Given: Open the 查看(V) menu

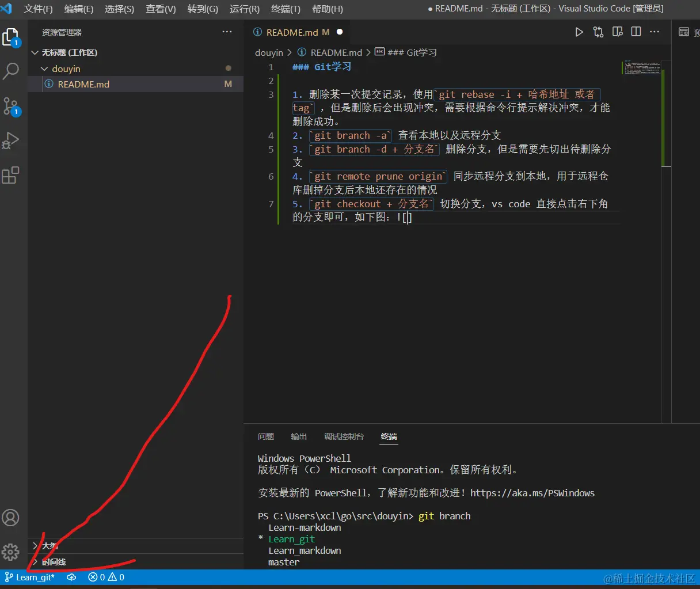Looking at the screenshot, I should pos(161,9).
